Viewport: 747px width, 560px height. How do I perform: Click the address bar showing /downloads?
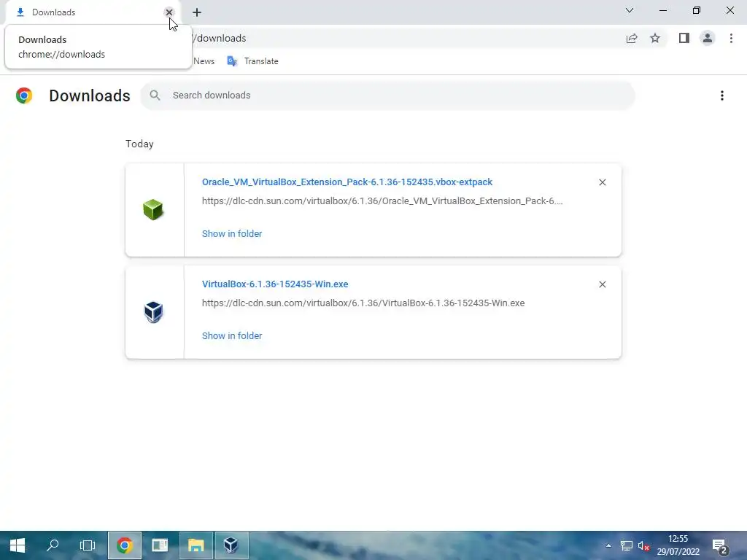[x=405, y=38]
